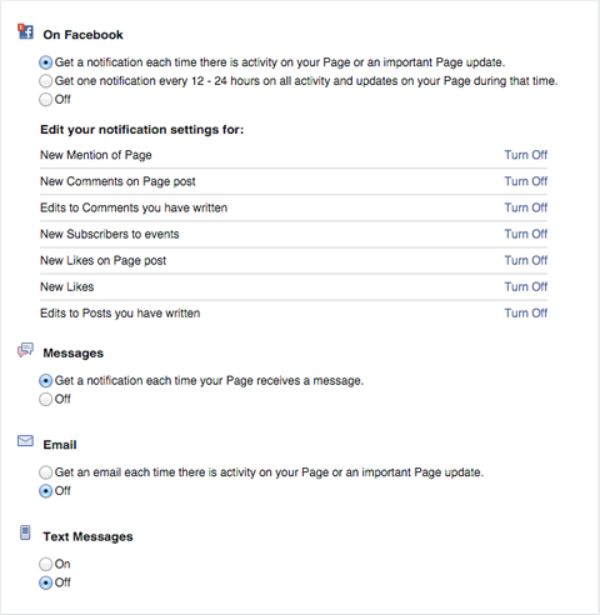This screenshot has height=615, width=600.
Task: Turn Off New Mention of Page notifications
Action: (x=525, y=155)
